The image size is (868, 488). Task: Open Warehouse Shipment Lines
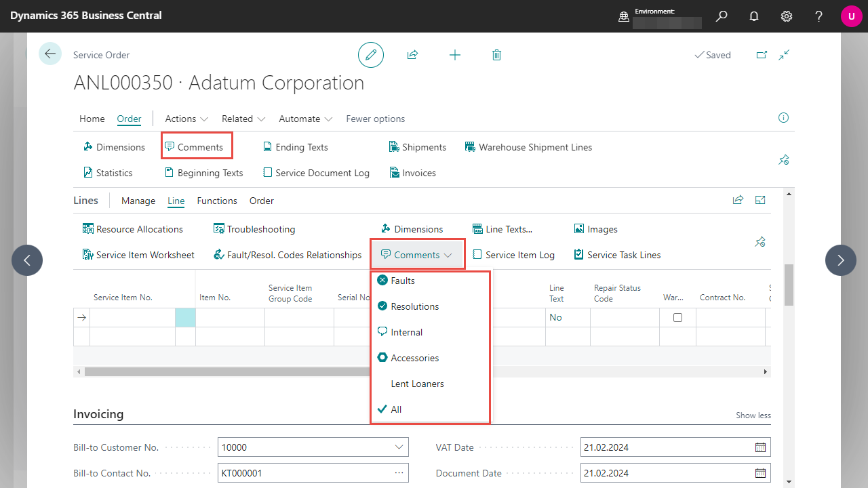[x=528, y=147]
